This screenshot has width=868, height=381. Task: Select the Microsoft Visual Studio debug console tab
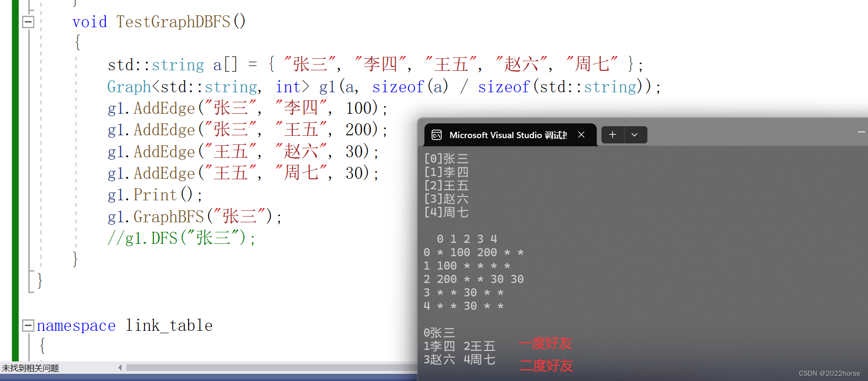coord(510,135)
